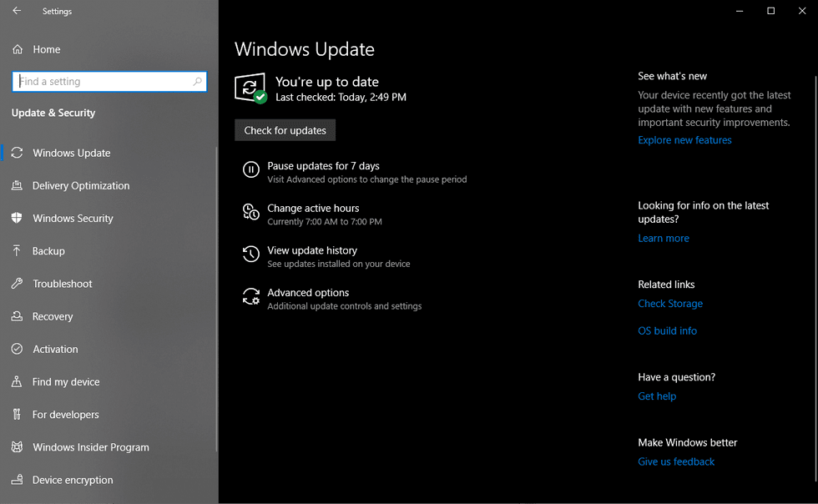Click the Change active hours clock icon
The height and width of the screenshot is (504, 818).
pyautogui.click(x=250, y=212)
